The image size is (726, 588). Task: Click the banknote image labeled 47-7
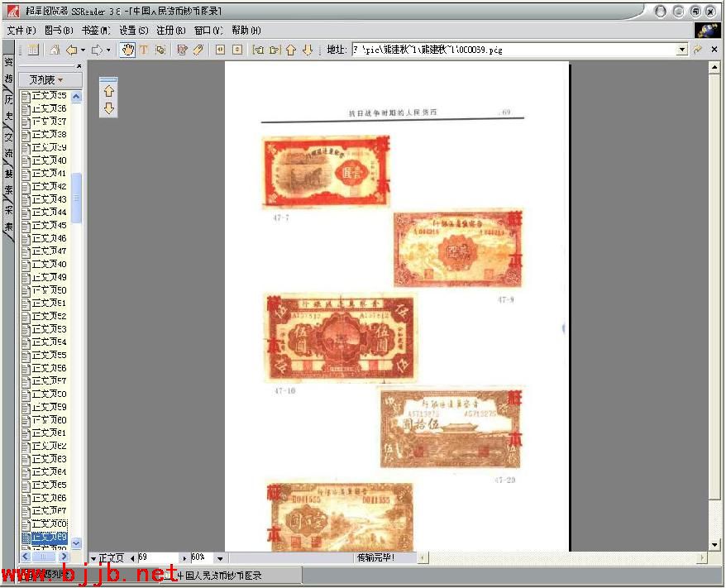(326, 171)
